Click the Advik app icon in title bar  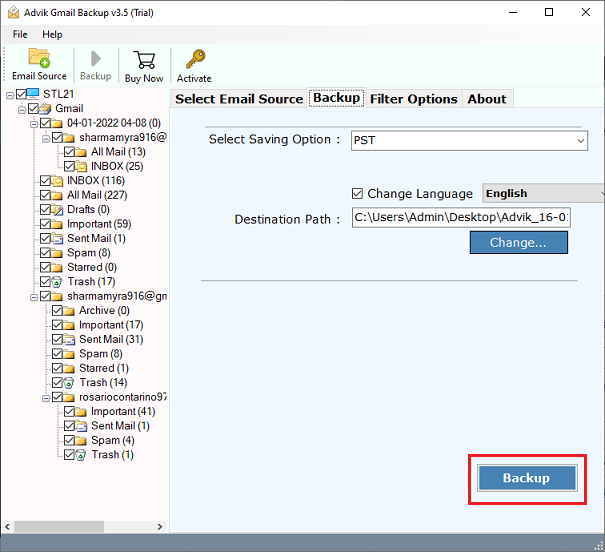pos(14,12)
